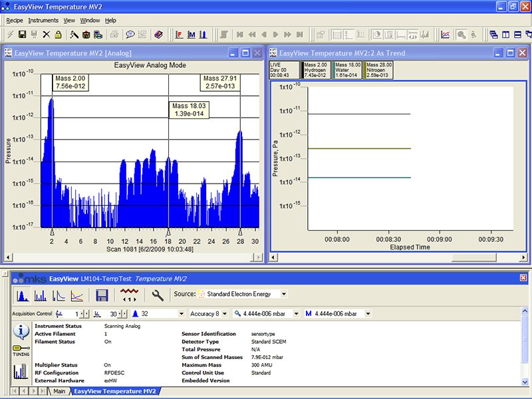The height and width of the screenshot is (399, 532).
Task: Click the red zigzag scan control icon
Action: 130,295
